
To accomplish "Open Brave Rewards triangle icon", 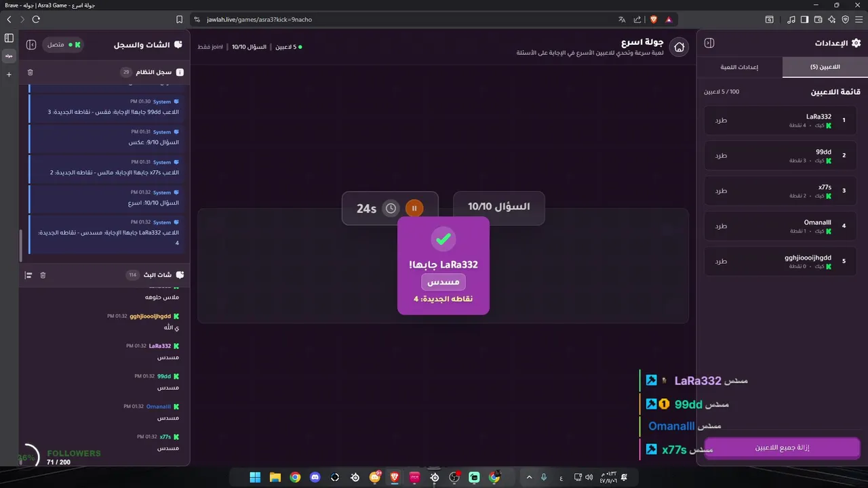I will point(669,20).
